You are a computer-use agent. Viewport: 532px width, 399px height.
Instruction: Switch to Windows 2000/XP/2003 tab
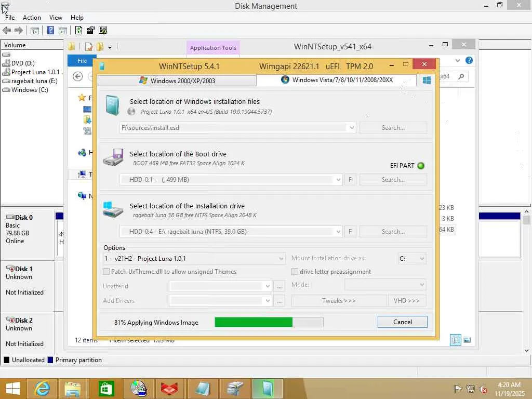pos(177,81)
